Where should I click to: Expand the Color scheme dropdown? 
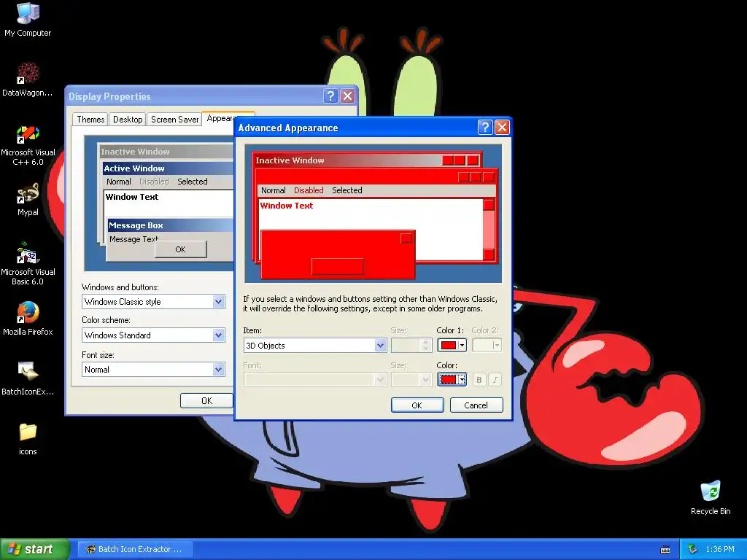(218, 335)
